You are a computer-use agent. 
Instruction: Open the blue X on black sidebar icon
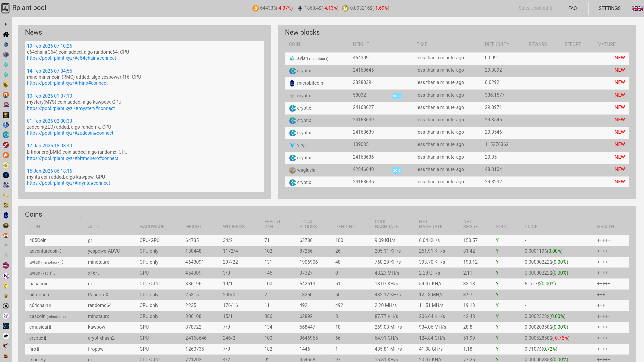[6, 175]
